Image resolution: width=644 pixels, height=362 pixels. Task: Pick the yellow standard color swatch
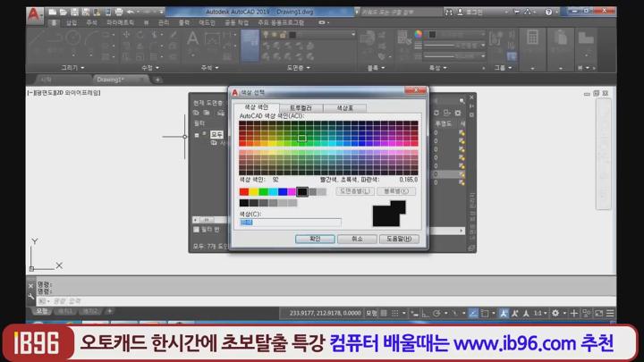254,191
